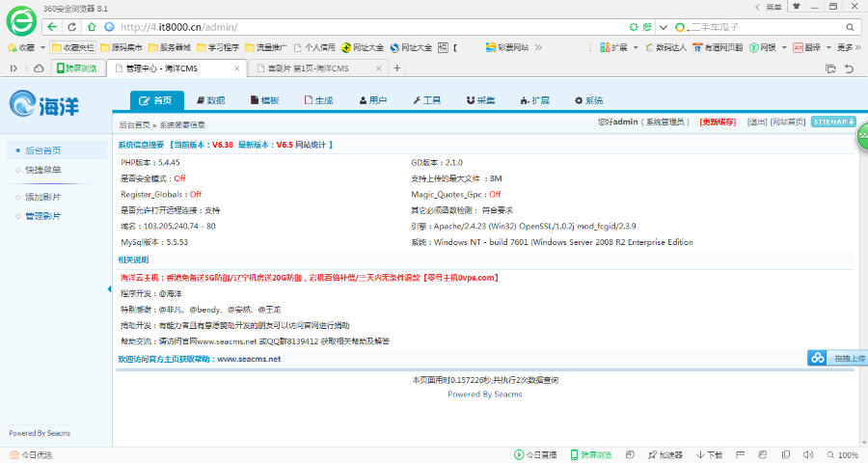Screen dimensions: 868x463
Task: Open 加速器 rocket in status bar
Action: (x=665, y=454)
